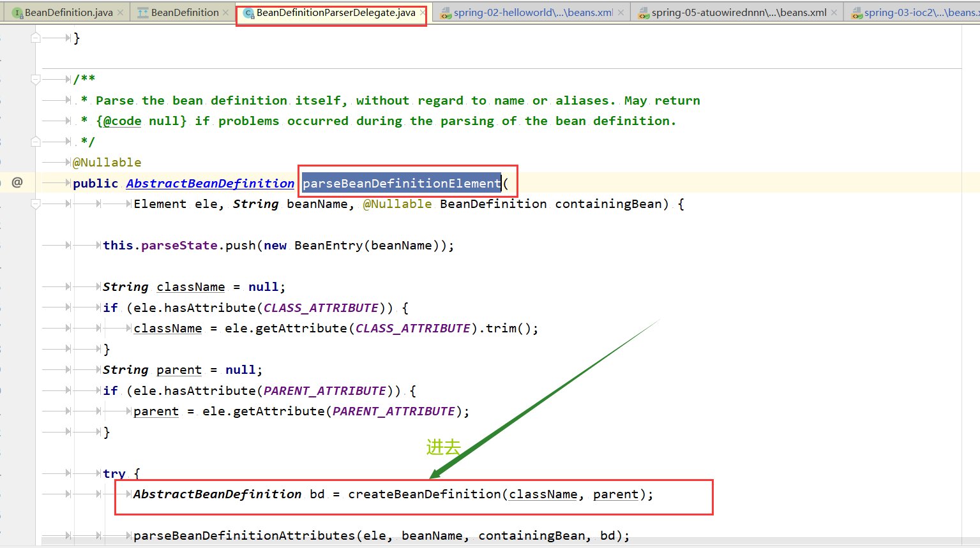Click fold end marker beside the top closing brace

36,38
